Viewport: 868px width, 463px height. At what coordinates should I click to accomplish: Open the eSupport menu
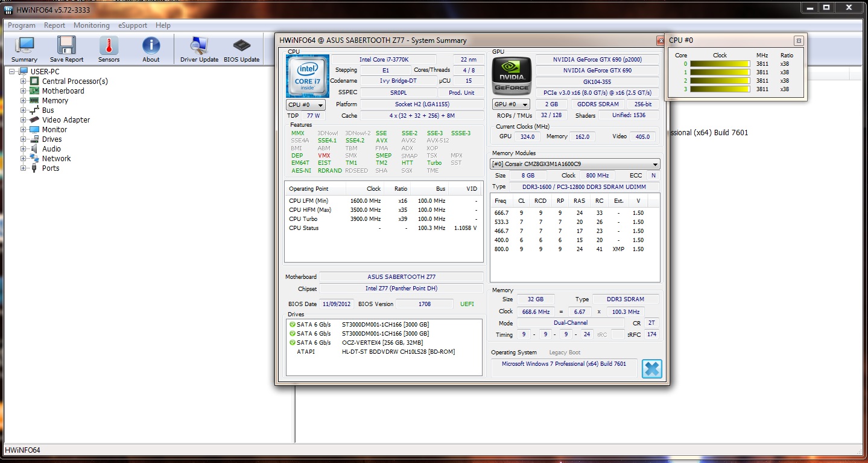[133, 25]
